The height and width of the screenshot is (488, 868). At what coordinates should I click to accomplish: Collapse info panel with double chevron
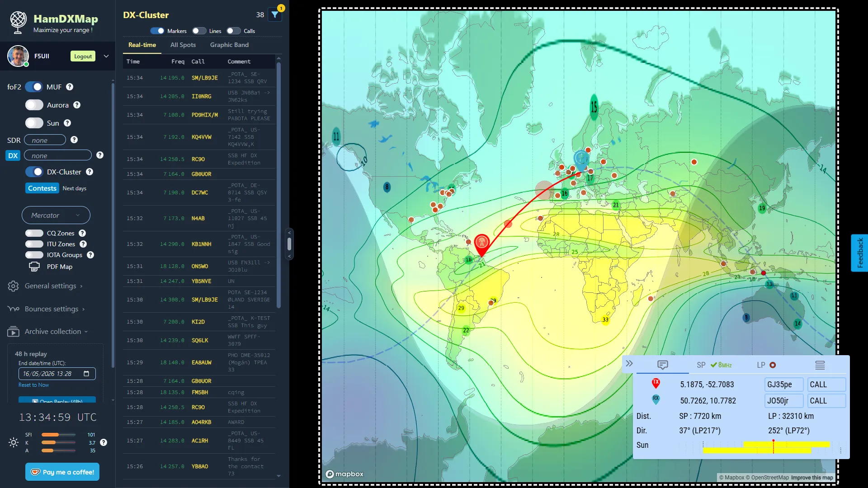629,363
